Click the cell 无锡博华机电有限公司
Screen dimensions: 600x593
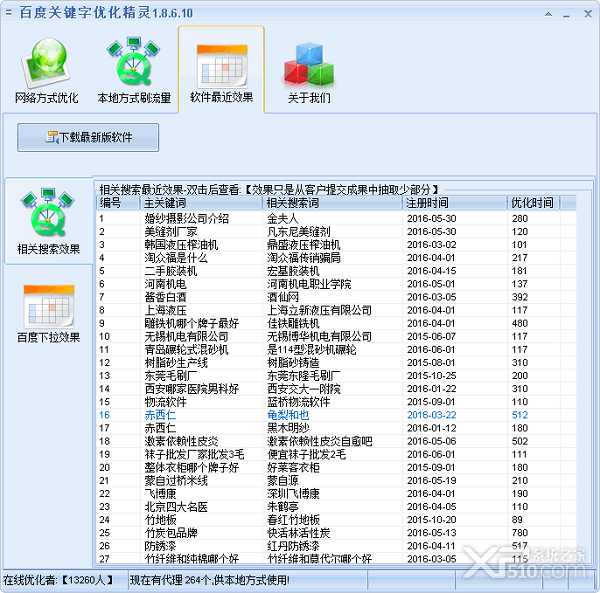click(x=319, y=336)
